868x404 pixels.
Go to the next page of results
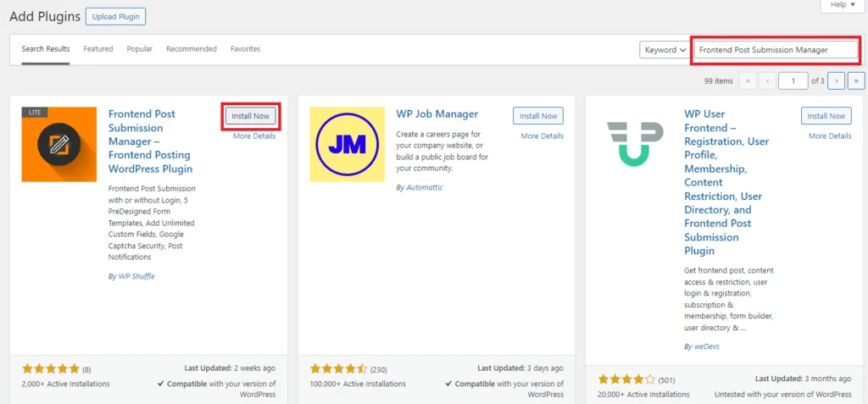[x=837, y=80]
